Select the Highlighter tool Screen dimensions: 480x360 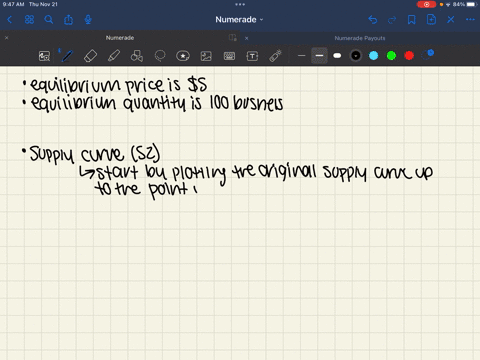tap(114, 56)
